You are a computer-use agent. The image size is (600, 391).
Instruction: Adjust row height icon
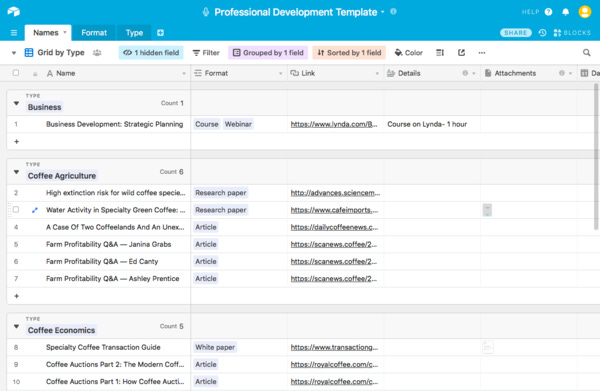[x=440, y=53]
